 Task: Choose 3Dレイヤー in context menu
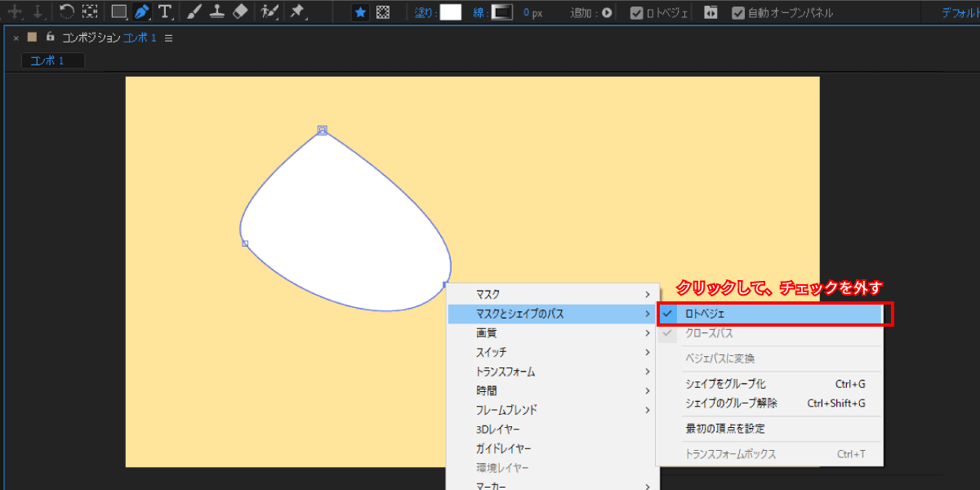552,430
